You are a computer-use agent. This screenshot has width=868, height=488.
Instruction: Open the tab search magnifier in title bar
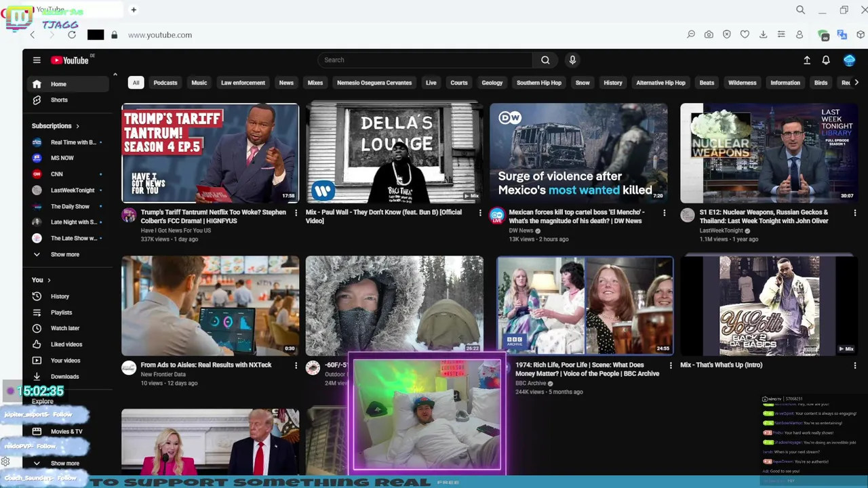[x=801, y=9]
